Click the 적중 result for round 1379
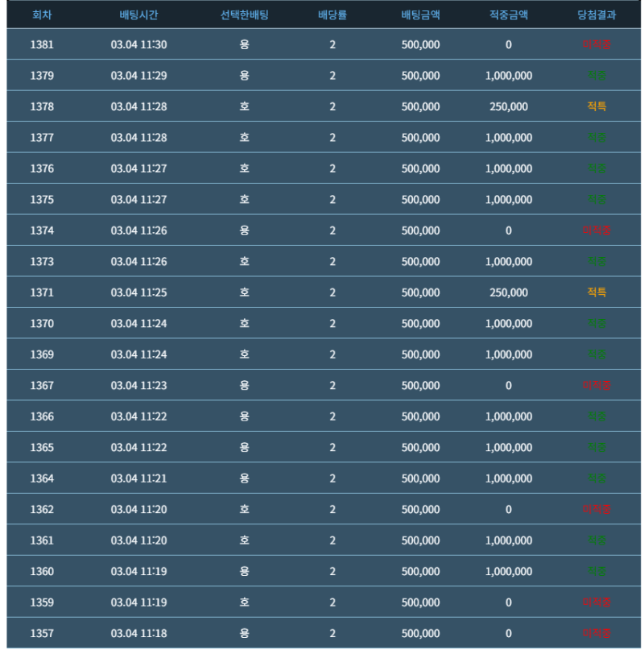 click(x=597, y=76)
